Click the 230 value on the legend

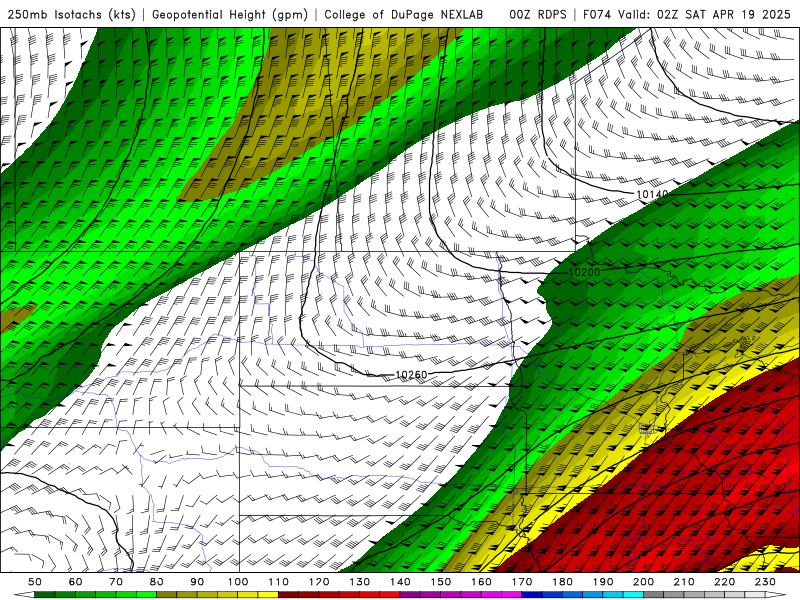click(x=765, y=582)
